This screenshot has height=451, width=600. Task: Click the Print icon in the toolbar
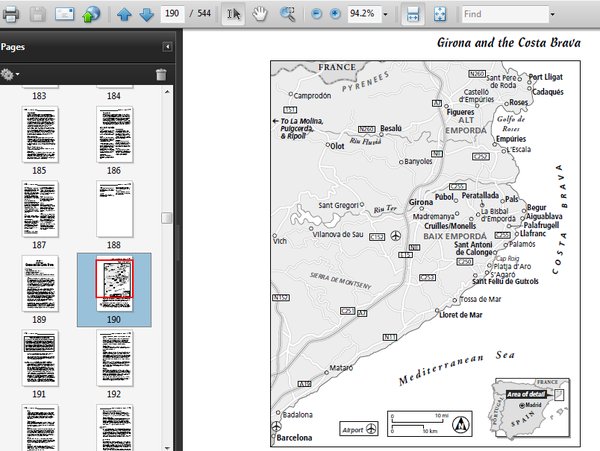point(11,15)
